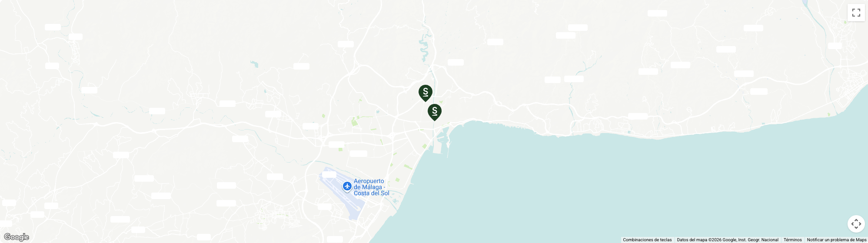The width and height of the screenshot is (868, 243).
Task: Click the Google logo on the map
Action: (x=17, y=237)
